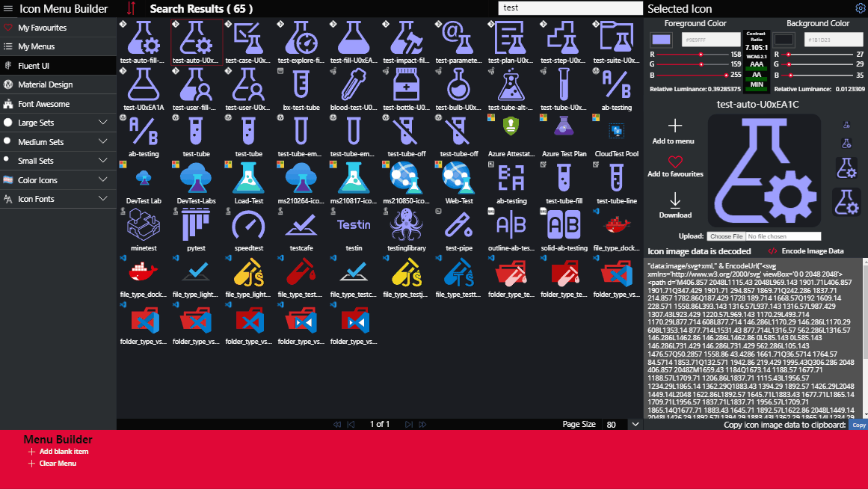Viewport: 868px width, 489px height.
Task: Open settings gear in Selected Icon panel
Action: (861, 7)
